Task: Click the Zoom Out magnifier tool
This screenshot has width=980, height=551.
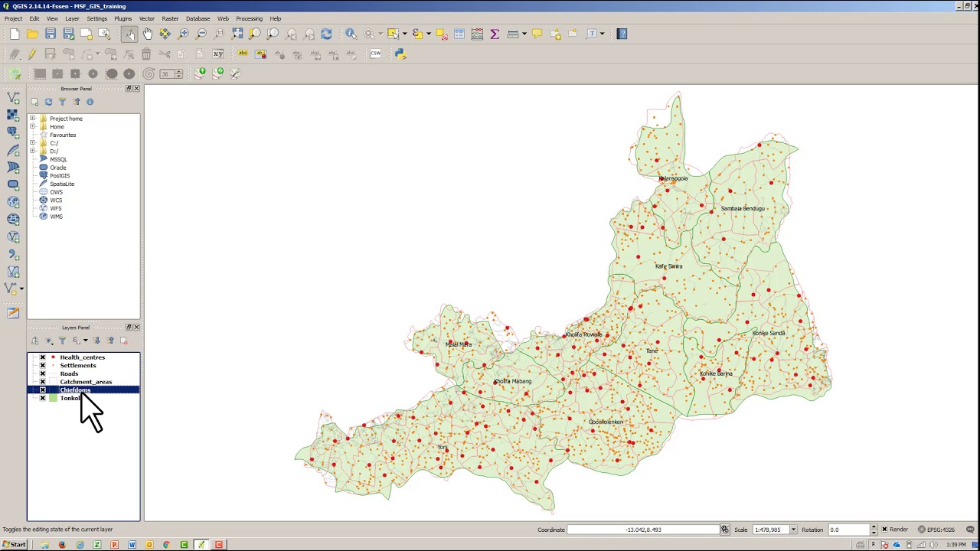Action: point(202,34)
